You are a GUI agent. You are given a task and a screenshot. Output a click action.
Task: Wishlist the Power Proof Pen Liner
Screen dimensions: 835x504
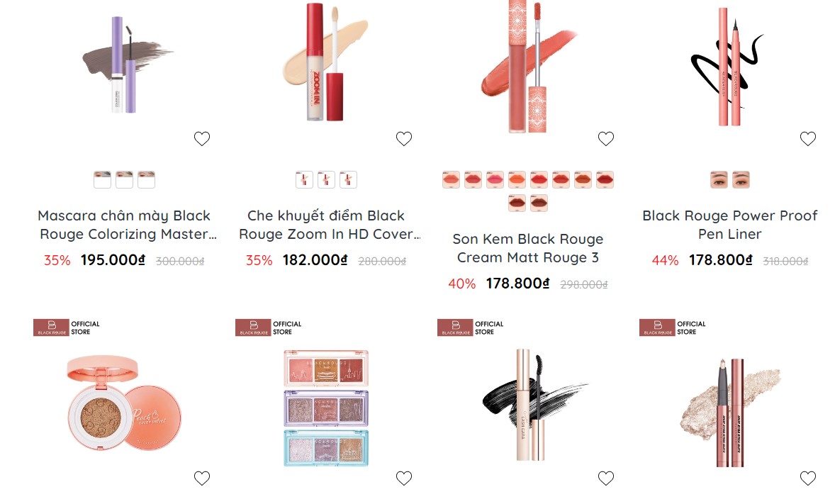808,138
